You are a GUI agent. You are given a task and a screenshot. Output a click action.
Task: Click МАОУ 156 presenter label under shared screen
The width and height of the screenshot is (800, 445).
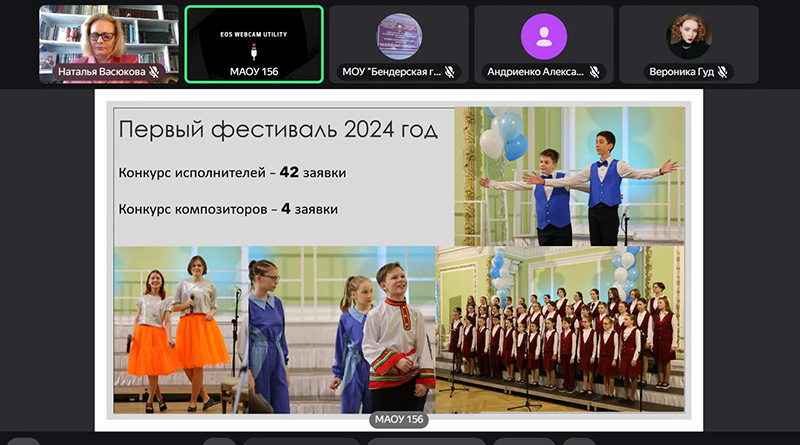click(399, 420)
